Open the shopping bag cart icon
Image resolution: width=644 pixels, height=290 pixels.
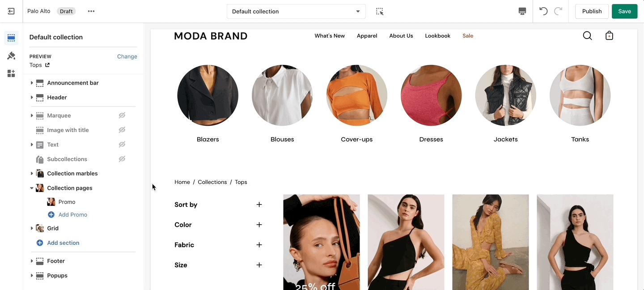click(x=609, y=36)
